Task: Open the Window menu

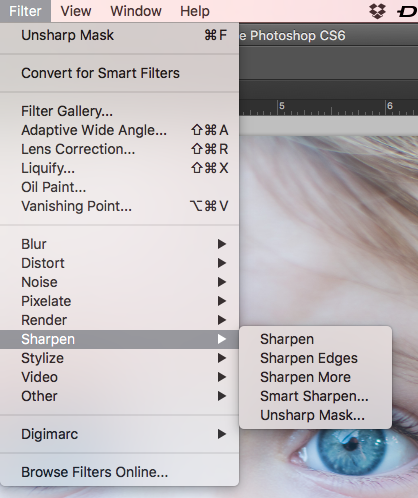Action: click(x=136, y=11)
